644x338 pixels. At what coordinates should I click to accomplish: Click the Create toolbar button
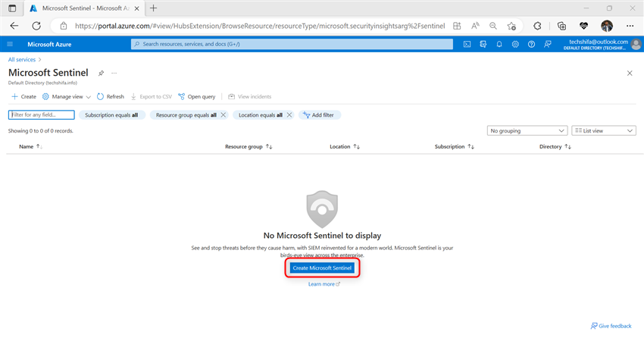click(x=23, y=96)
